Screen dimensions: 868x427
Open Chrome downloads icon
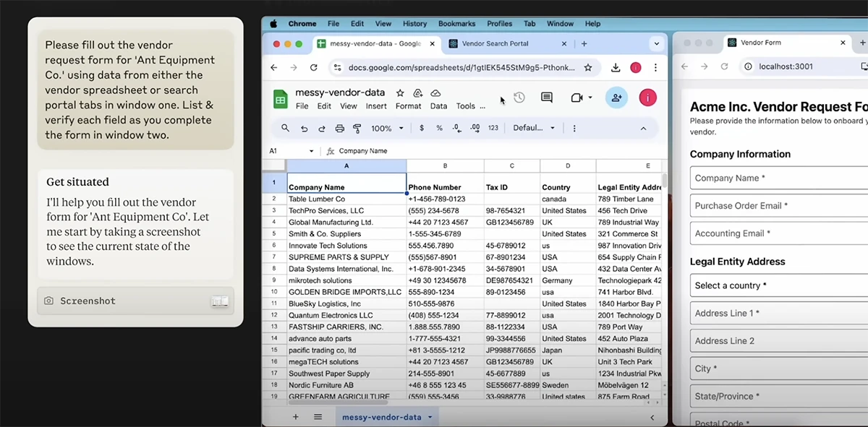click(x=616, y=67)
